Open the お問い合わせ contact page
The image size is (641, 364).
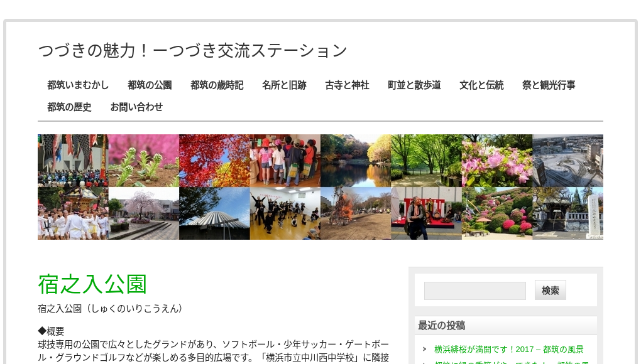coord(136,107)
